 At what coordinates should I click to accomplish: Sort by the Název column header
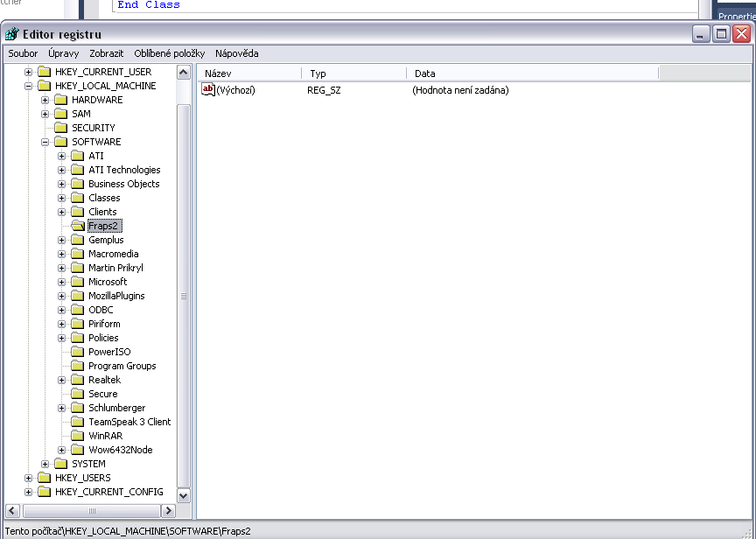pos(249,73)
